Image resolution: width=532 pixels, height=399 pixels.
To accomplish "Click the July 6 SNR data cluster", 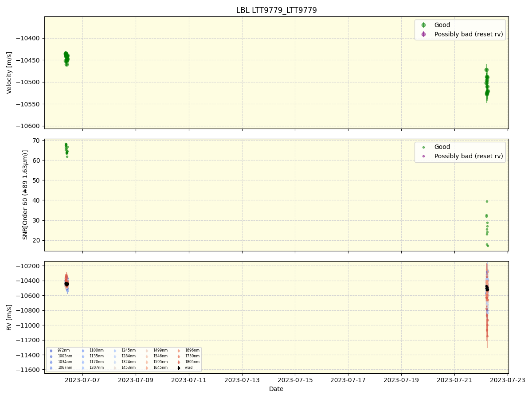I will point(66,150).
